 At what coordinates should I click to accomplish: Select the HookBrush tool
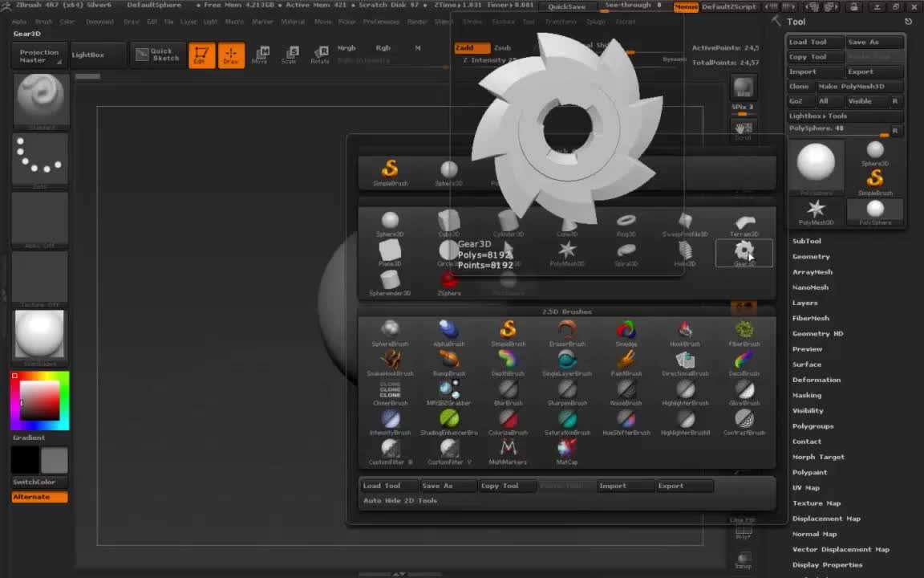[x=685, y=334]
